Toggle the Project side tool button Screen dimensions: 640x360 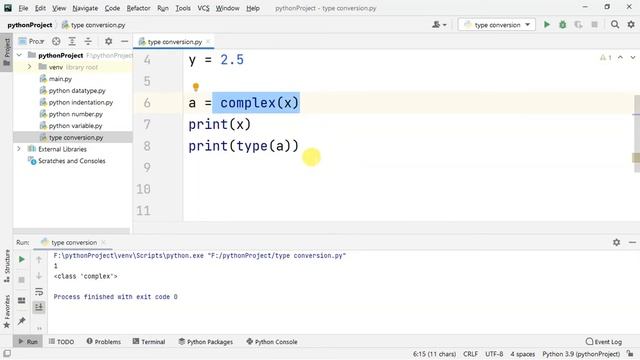coord(7,52)
